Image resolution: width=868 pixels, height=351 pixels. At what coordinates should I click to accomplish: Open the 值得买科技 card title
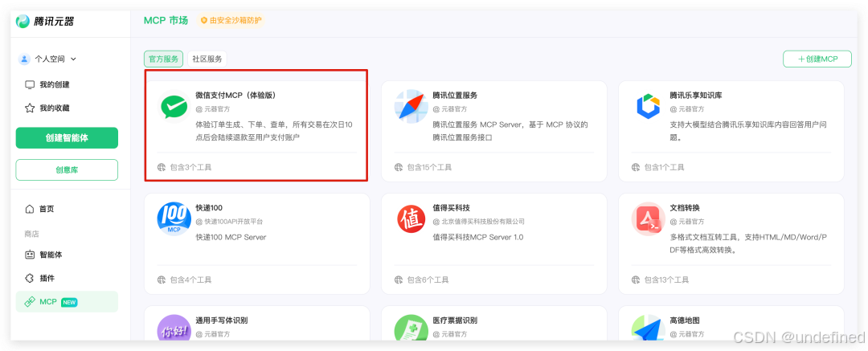click(x=451, y=207)
